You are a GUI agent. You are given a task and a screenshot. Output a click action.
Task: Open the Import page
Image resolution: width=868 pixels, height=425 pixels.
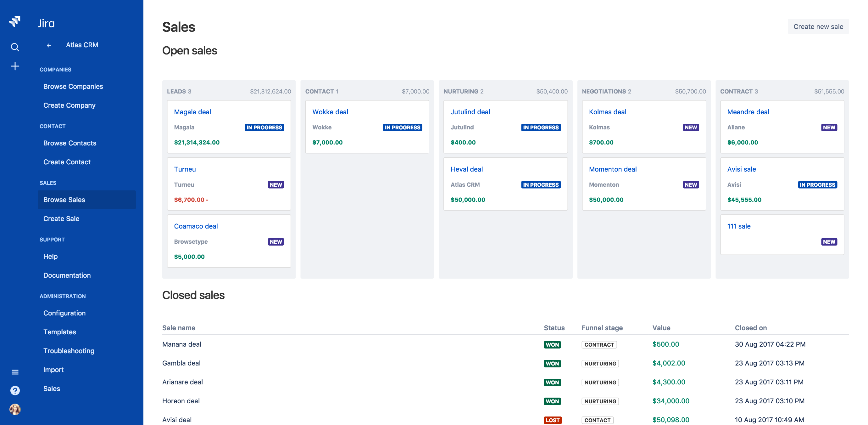(53, 370)
